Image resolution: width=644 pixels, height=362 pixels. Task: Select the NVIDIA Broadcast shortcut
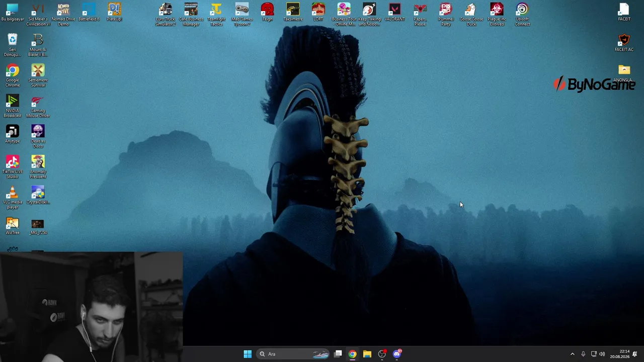[x=12, y=106]
